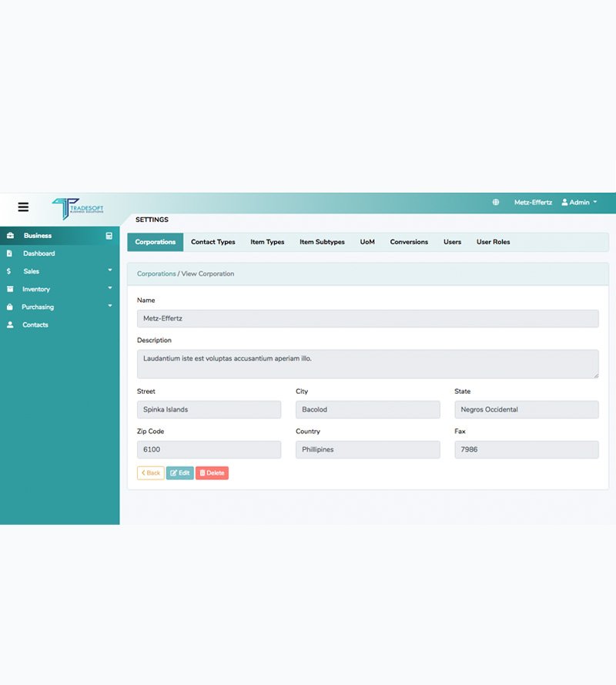
Task: Click the Business briefcase icon
Action: pos(10,236)
